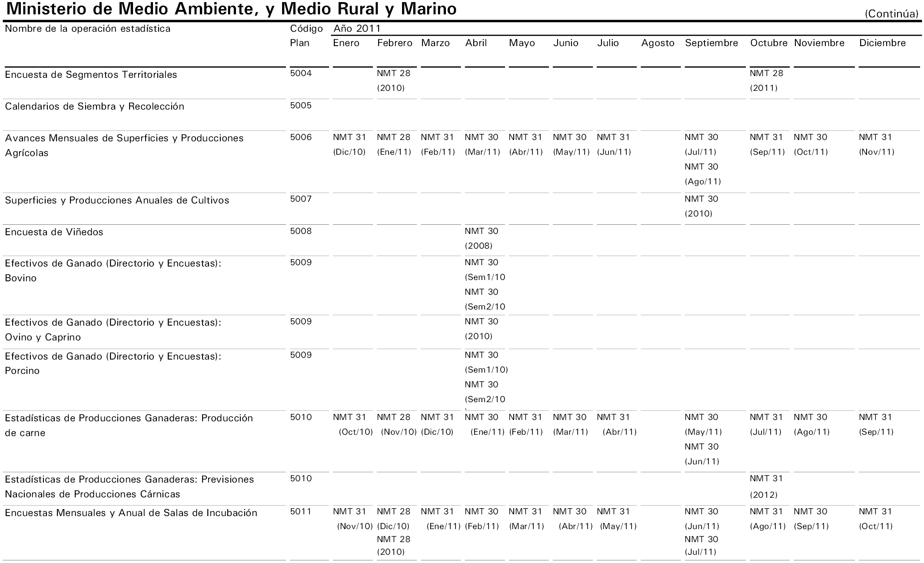Select the 'Junio' column header
This screenshot has height=563, width=924.
(x=566, y=43)
